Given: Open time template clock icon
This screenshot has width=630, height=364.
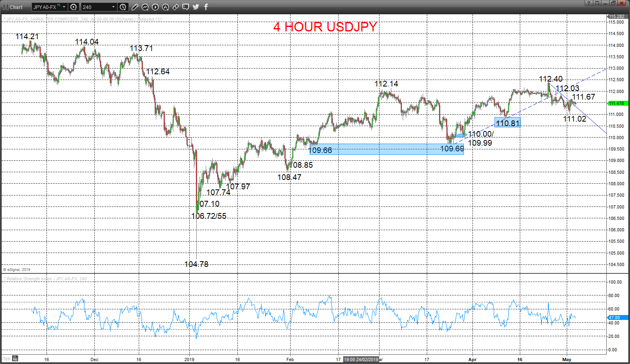Looking at the screenshot, I should 123,7.
